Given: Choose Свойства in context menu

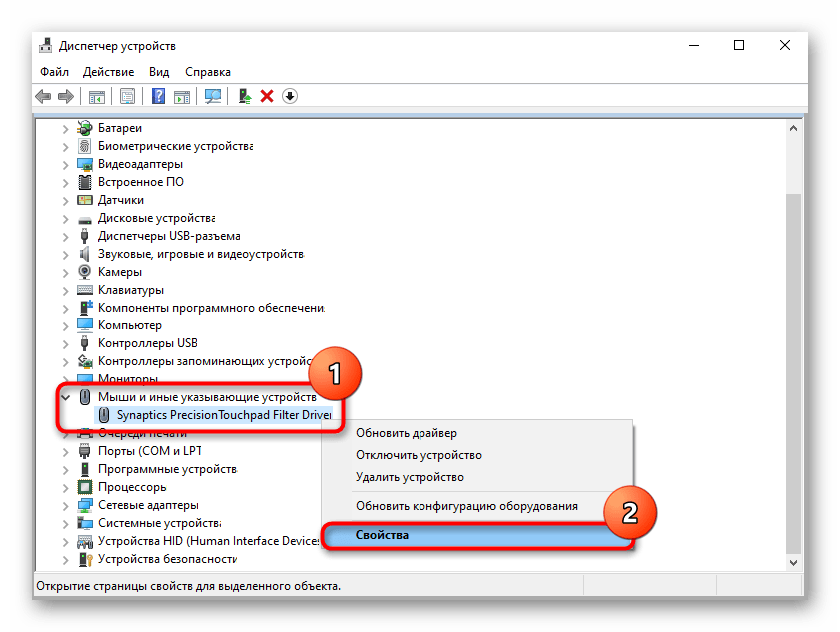Looking at the screenshot, I should [x=382, y=535].
